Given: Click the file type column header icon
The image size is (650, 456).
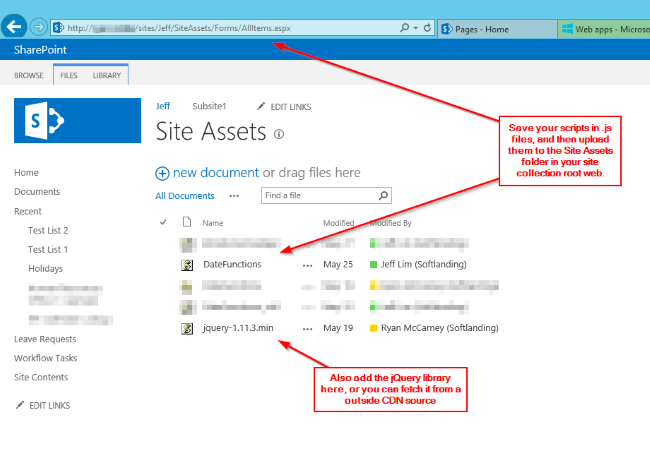Looking at the screenshot, I should 187,222.
